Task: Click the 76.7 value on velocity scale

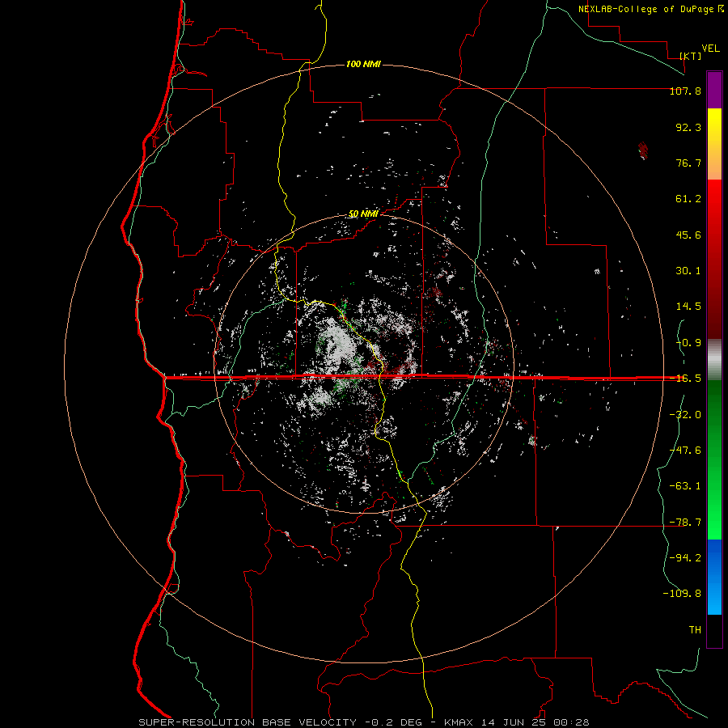Action: [688, 163]
